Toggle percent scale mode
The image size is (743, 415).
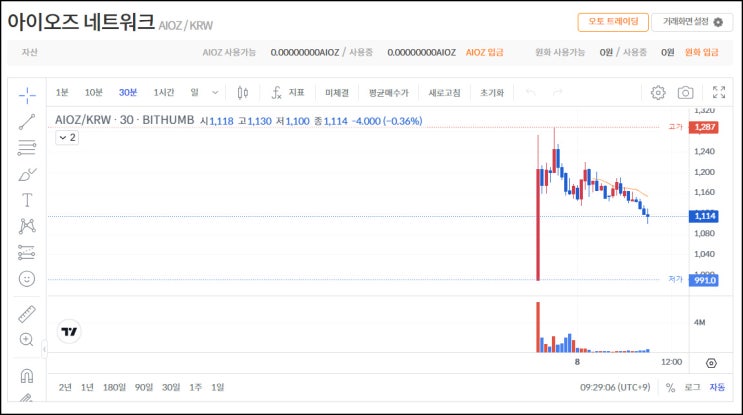point(670,388)
